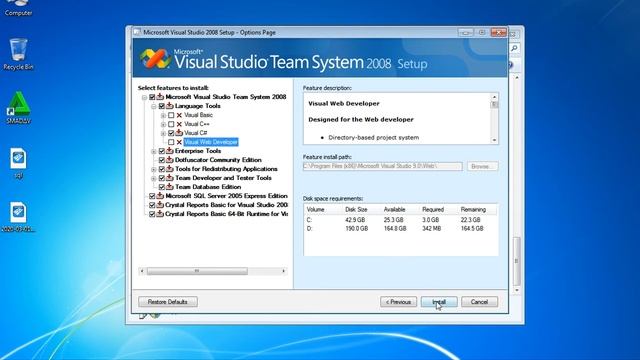Click red X icon beside Visual Web Developer

(179, 142)
